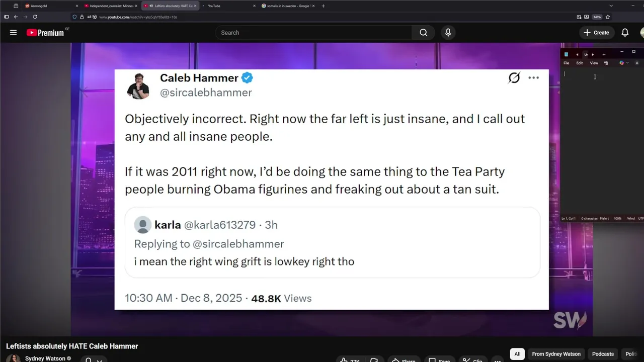
Task: Open the YouTube guide hamburger menu
Action: point(14,33)
